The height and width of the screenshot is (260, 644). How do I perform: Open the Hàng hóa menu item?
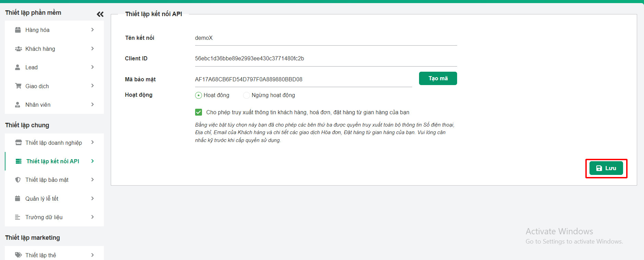coord(54,30)
